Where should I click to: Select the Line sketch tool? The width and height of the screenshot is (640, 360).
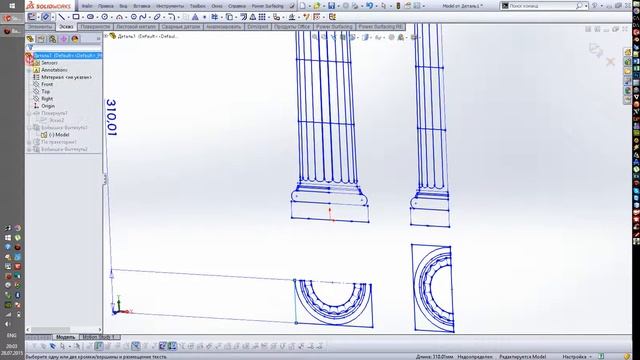tap(62, 17)
